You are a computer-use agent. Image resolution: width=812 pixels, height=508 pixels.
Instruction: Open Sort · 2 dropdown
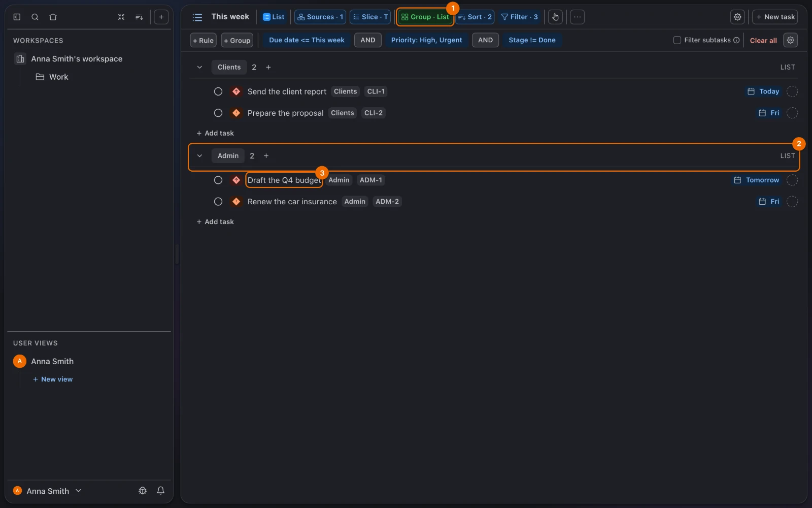pyautogui.click(x=475, y=17)
